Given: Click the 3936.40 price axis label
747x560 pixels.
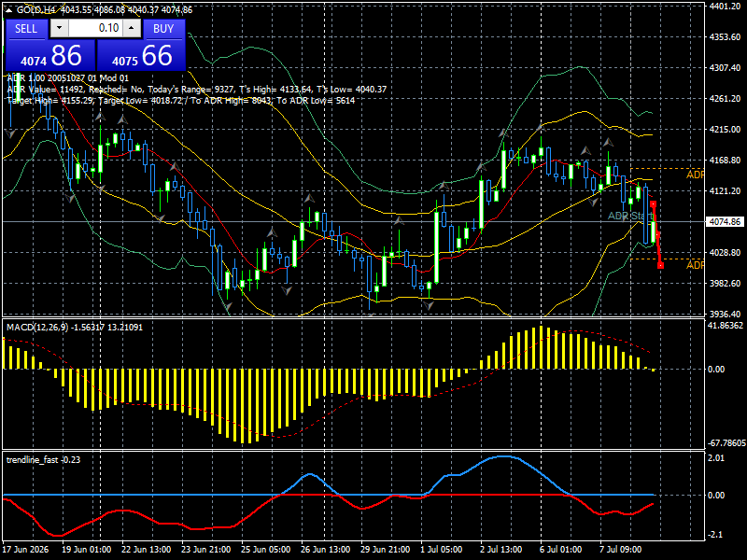Looking at the screenshot, I should [x=726, y=315].
